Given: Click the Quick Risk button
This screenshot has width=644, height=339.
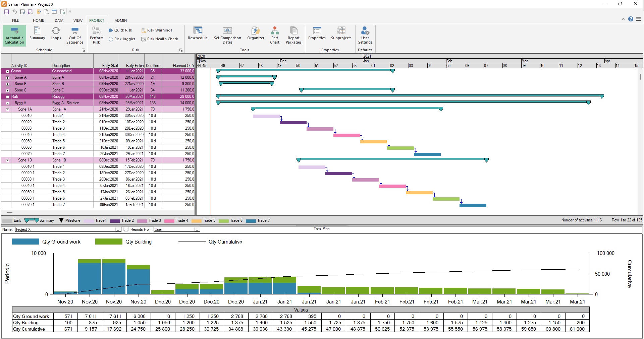Looking at the screenshot, I should [120, 30].
